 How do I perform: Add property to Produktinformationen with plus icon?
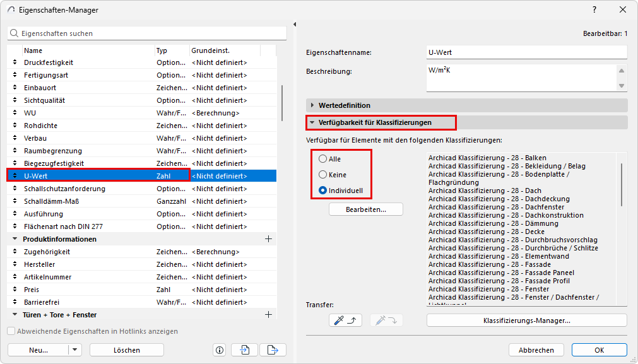[268, 238]
